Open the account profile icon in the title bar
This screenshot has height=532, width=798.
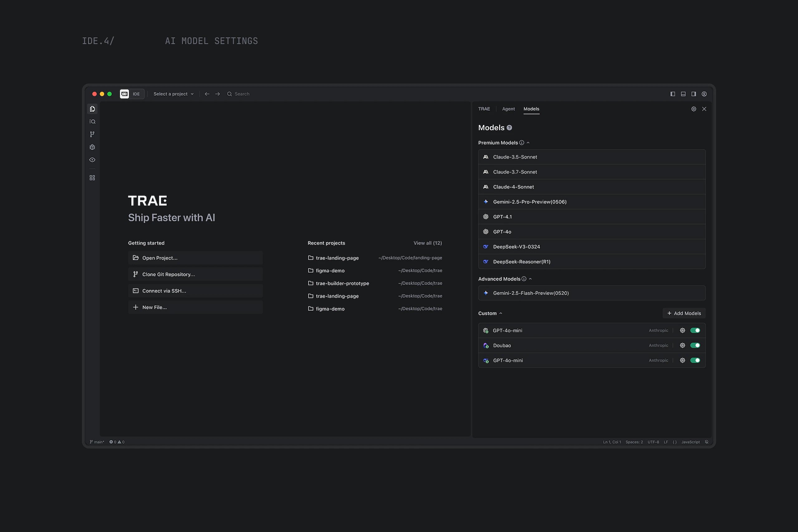coord(704,94)
